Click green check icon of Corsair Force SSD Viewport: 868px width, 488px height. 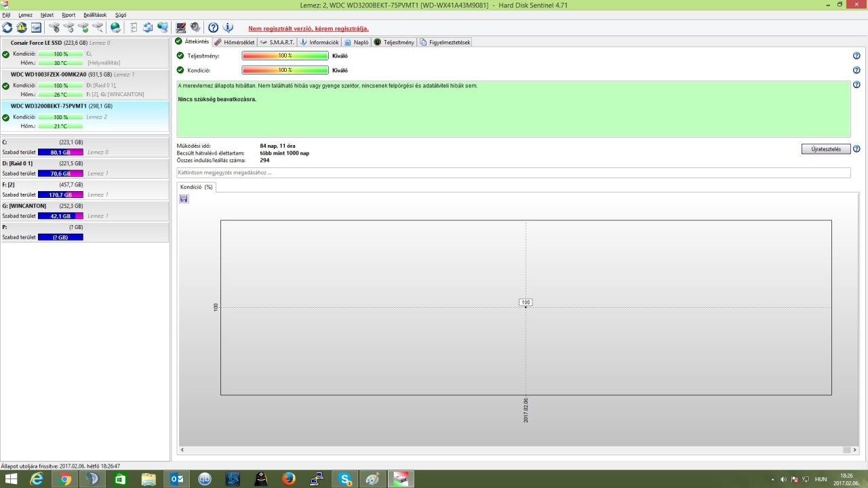click(x=6, y=54)
